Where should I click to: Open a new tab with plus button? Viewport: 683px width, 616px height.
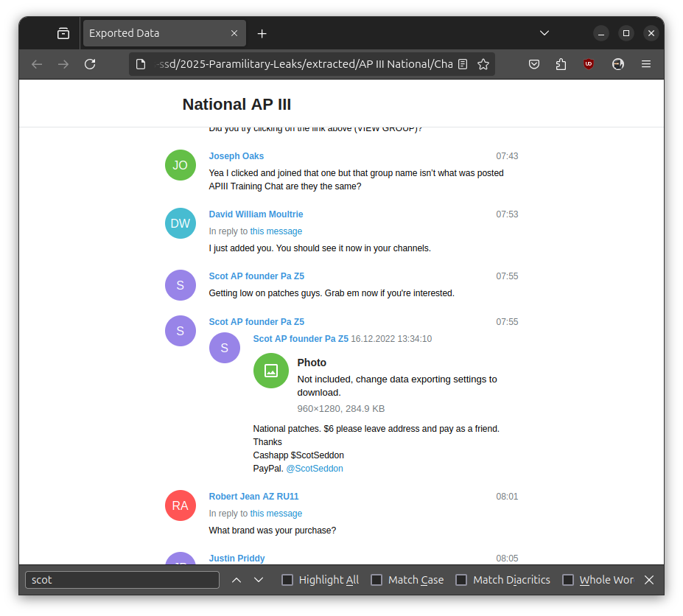pos(262,34)
